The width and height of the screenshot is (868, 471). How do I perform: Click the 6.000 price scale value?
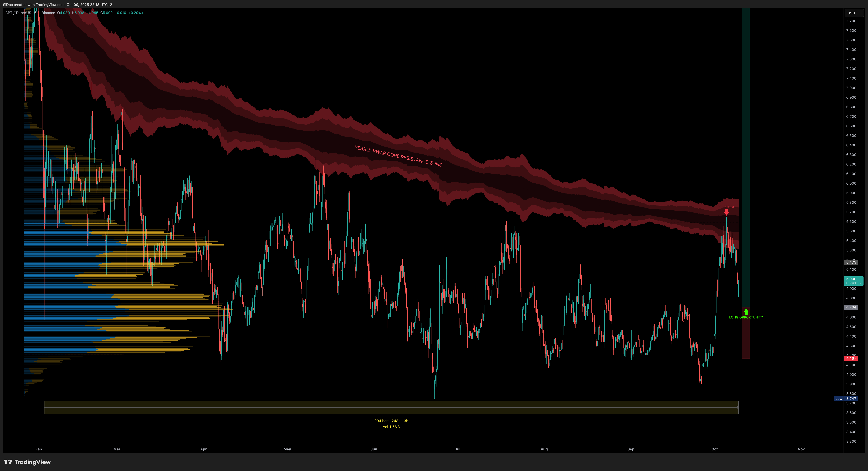[x=851, y=183]
